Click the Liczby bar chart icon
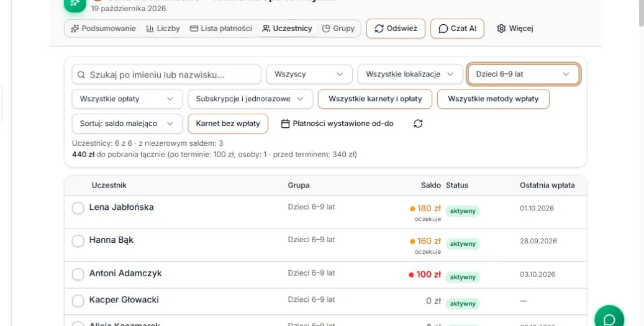This screenshot has width=644, height=326. point(150,29)
